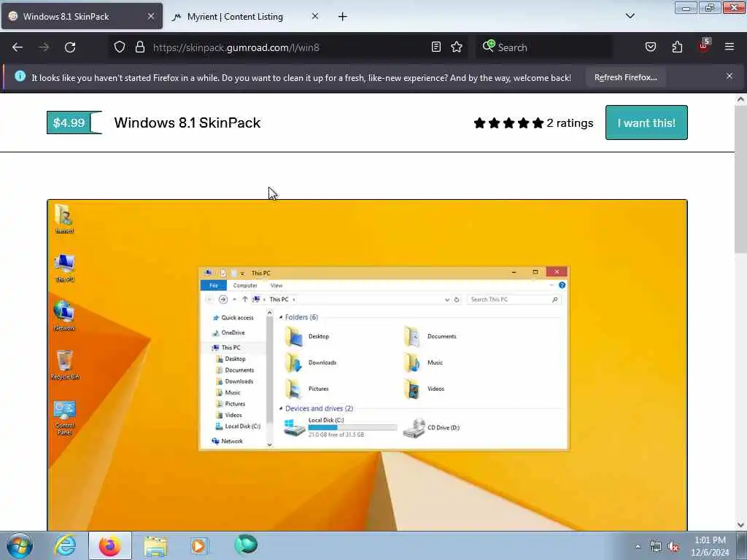Go back to the previous page
Viewport: 747px width, 560px height.
18,47
